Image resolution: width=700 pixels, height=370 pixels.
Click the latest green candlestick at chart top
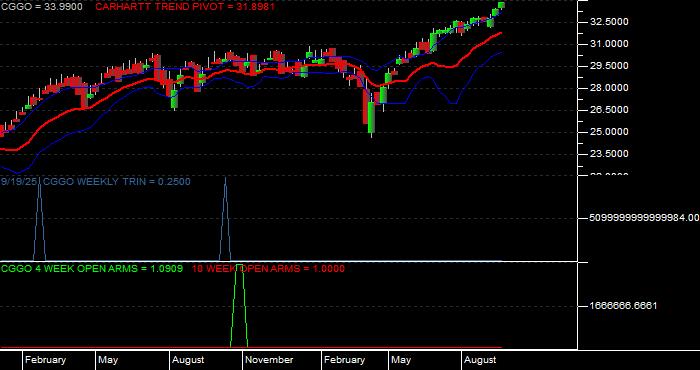click(x=501, y=5)
